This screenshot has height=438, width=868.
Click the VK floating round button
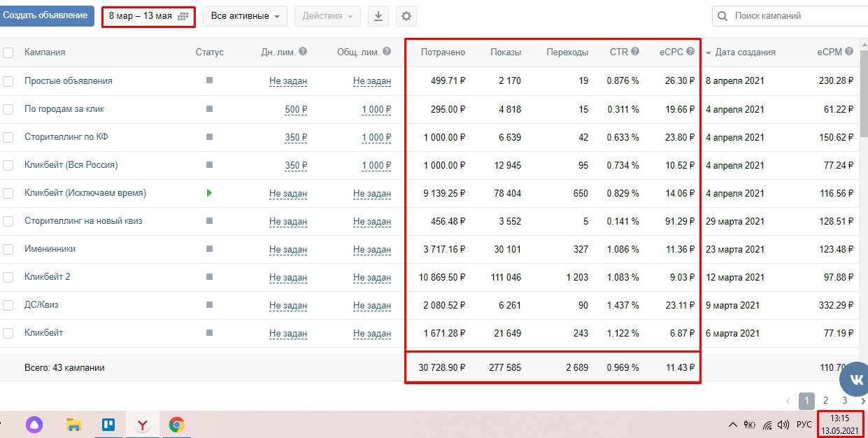click(855, 380)
